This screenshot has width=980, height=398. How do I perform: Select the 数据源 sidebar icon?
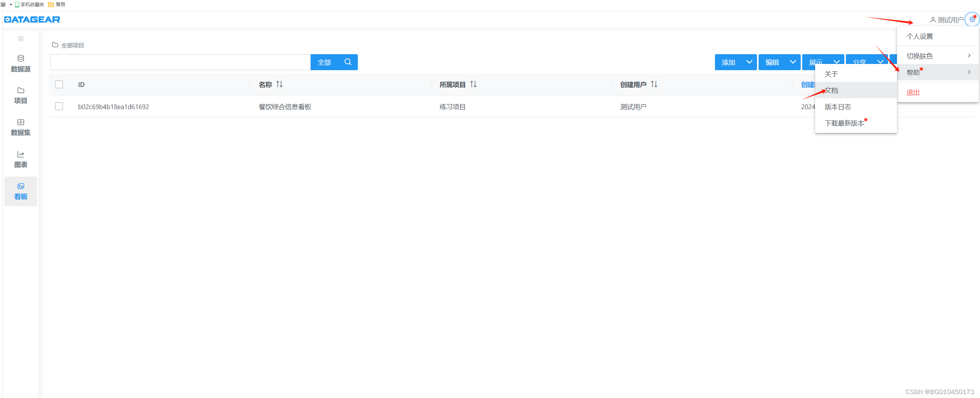click(20, 62)
